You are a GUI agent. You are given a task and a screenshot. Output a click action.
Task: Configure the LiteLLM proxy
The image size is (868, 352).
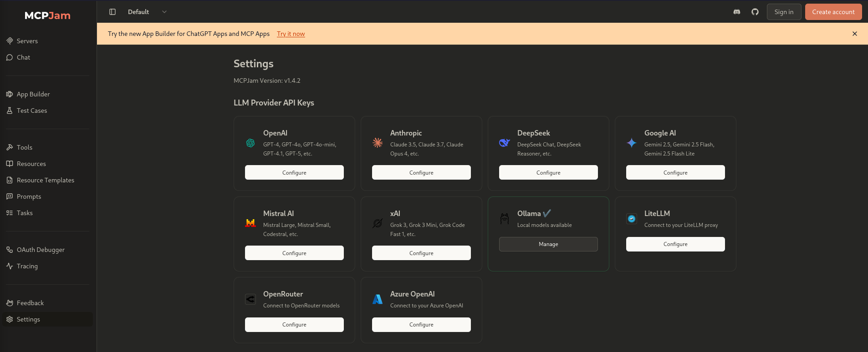click(x=675, y=244)
